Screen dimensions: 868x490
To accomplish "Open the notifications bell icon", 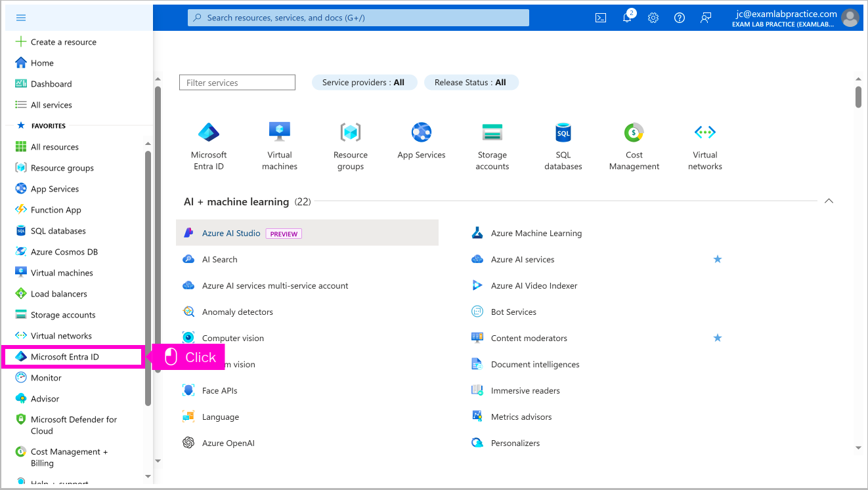I will pyautogui.click(x=628, y=18).
